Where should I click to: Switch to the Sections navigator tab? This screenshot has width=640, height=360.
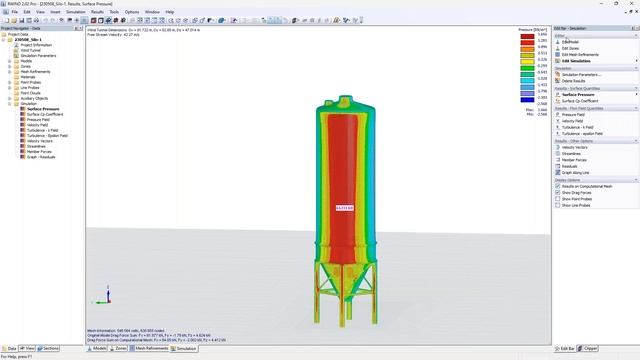tap(48, 349)
